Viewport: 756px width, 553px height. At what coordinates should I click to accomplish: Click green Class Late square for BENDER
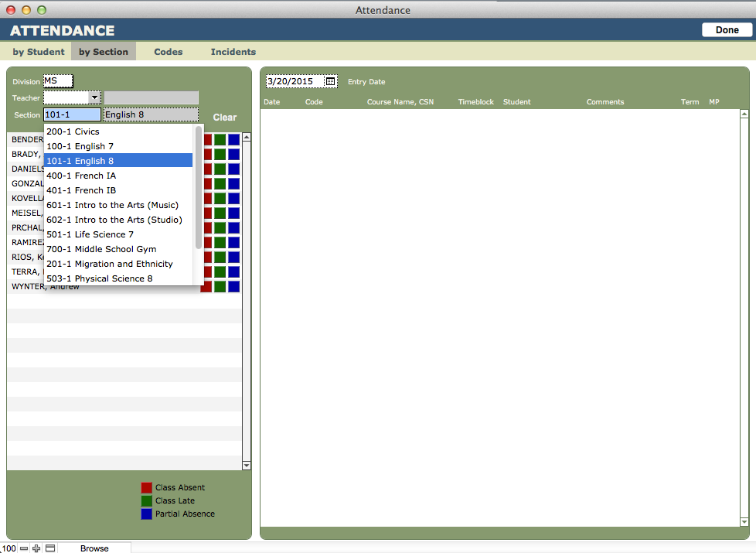tap(220, 140)
